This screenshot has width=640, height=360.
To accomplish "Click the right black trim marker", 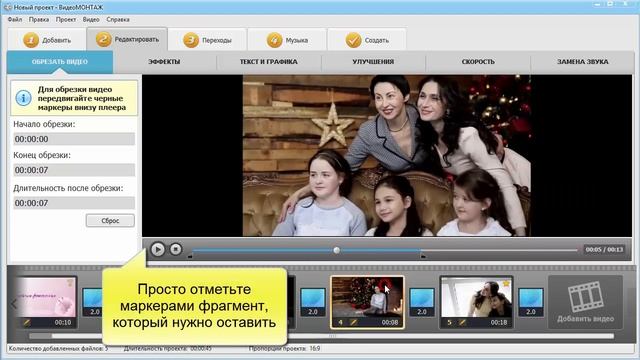I will coord(423,256).
